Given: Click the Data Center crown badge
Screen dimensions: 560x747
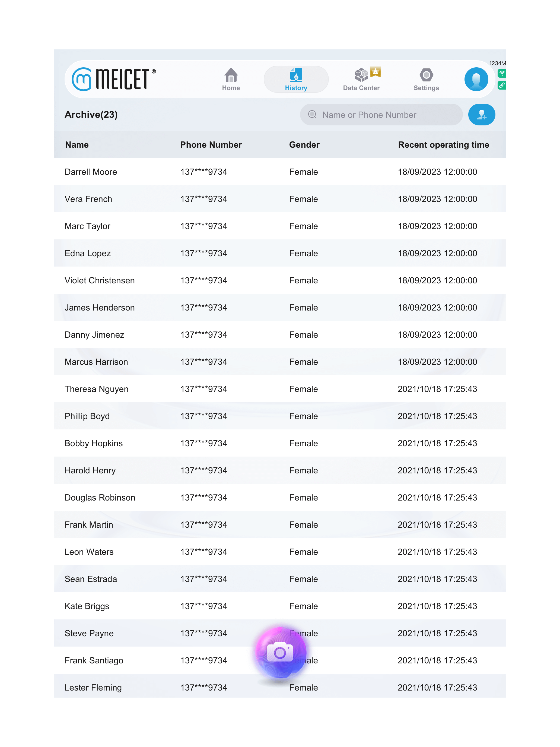Looking at the screenshot, I should (375, 72).
